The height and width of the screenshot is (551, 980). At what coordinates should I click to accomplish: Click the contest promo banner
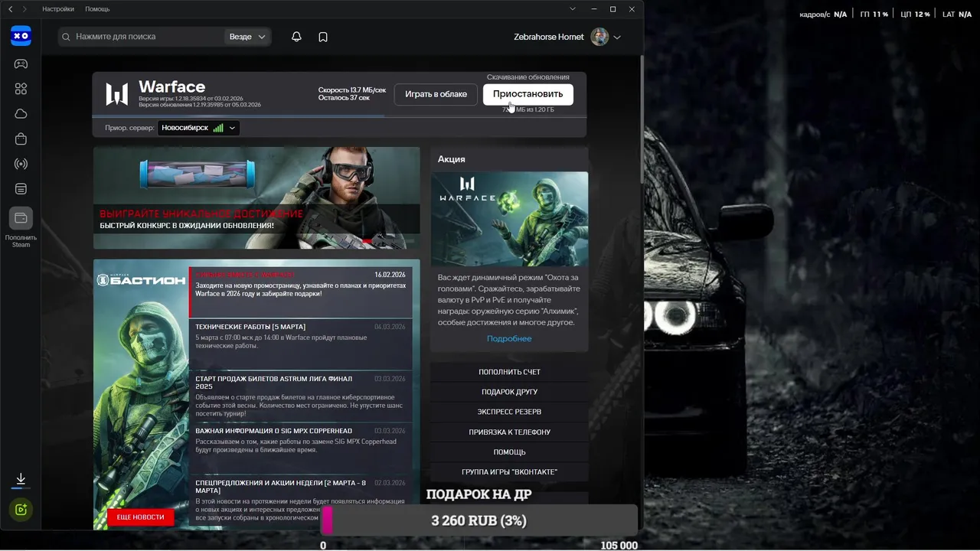(256, 198)
